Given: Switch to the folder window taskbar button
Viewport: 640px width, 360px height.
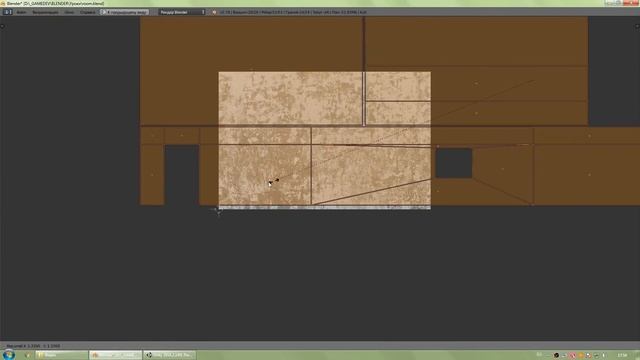Looking at the screenshot, I should point(62,355).
